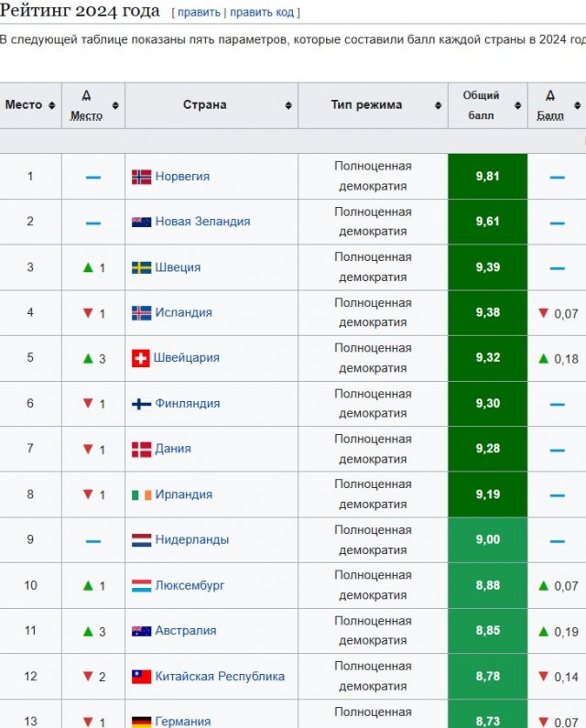
Task: Open the Исландия country link
Action: (x=183, y=312)
